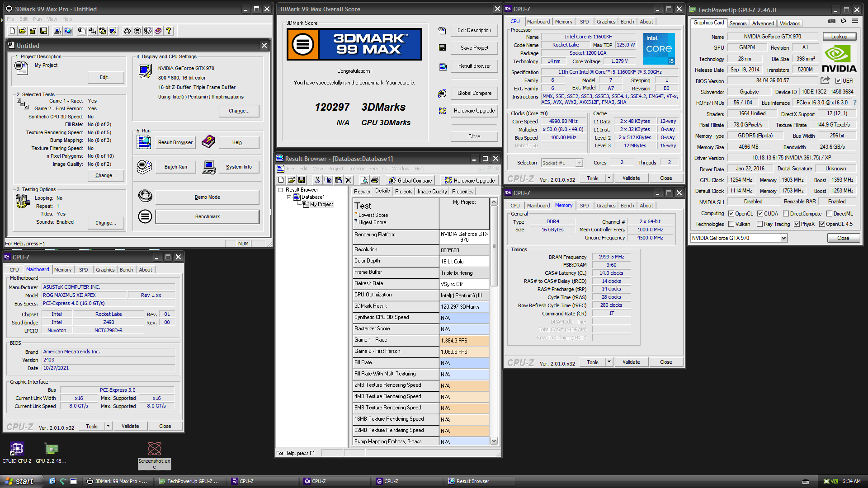Click the Print Preview icon in Result Browser

pos(364,180)
